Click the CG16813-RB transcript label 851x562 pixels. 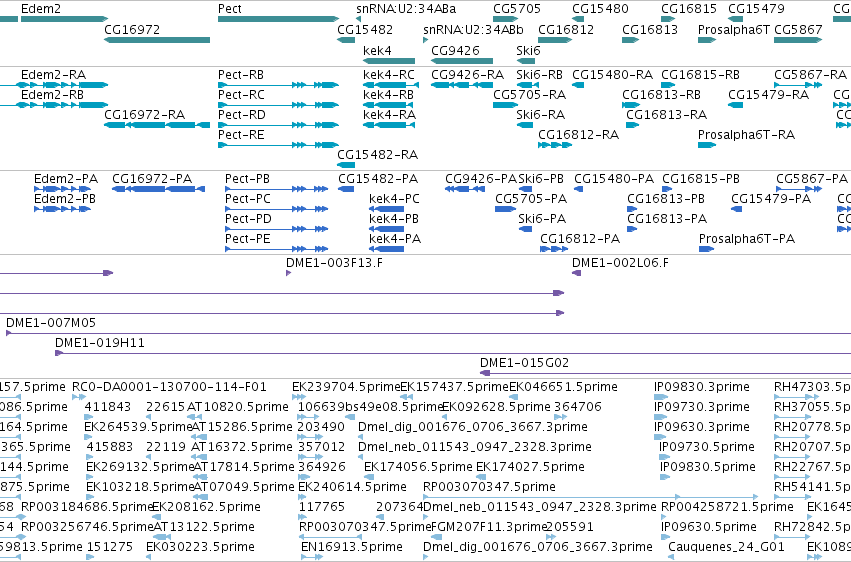[x=661, y=94]
